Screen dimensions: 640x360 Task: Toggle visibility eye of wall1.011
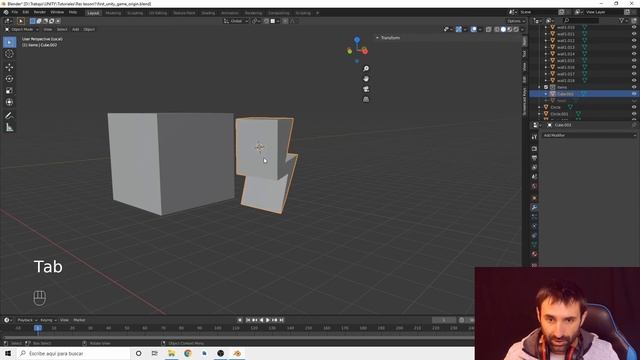(x=634, y=34)
